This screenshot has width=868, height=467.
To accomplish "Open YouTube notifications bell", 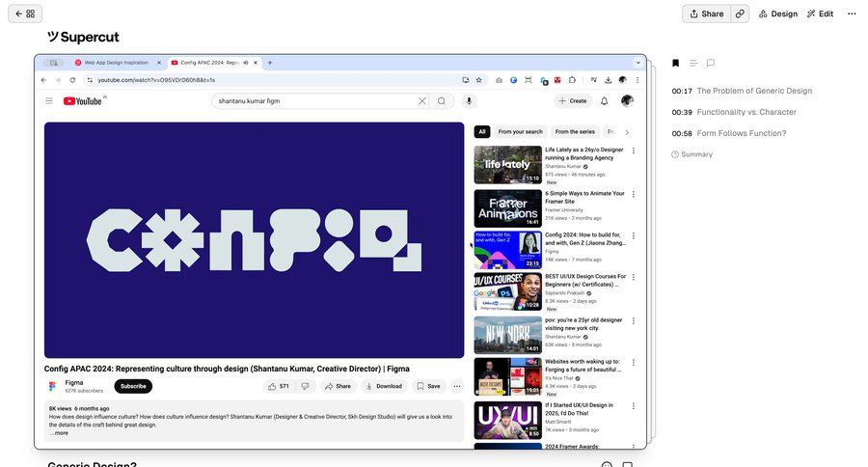I will tap(605, 100).
